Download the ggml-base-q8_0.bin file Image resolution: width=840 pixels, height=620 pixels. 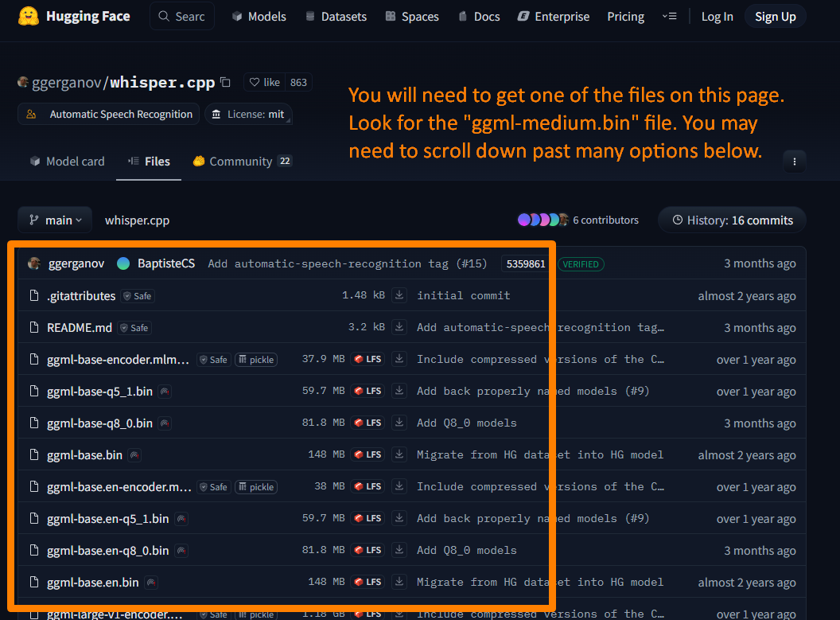[x=399, y=423]
